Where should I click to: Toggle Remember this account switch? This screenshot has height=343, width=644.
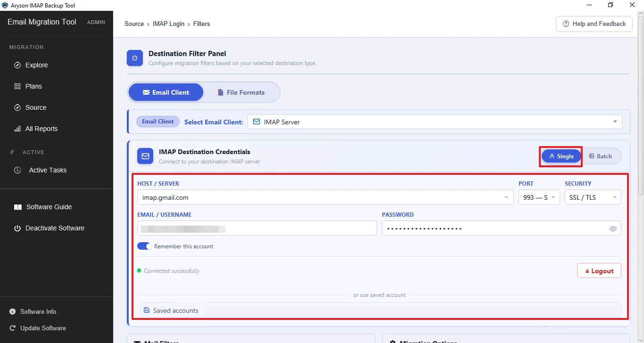coord(144,246)
